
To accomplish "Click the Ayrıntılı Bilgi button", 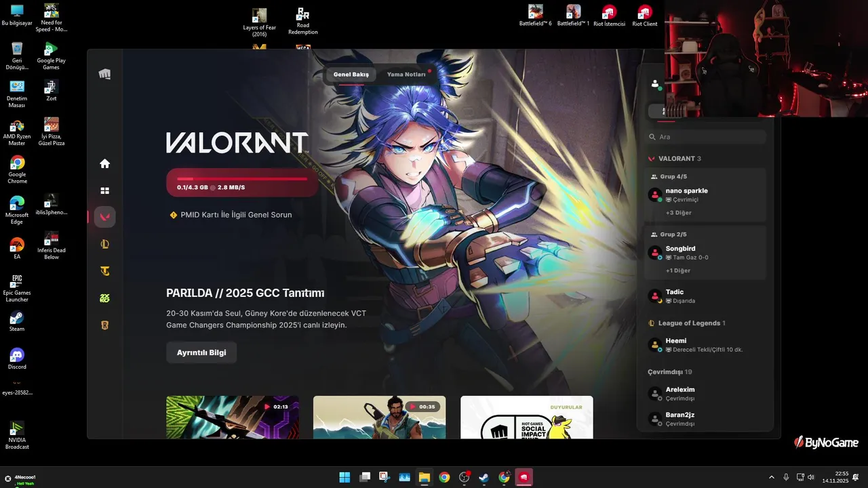I will [201, 353].
